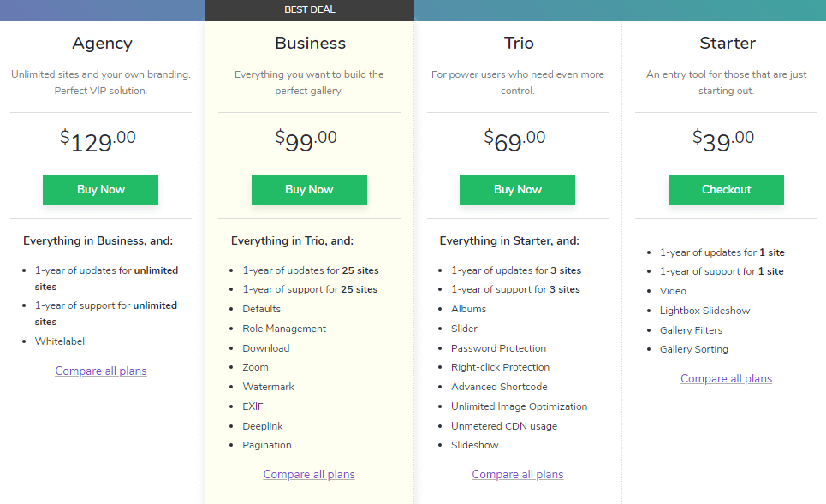
Task: Click the Starter plan Checkout button
Action: [726, 190]
